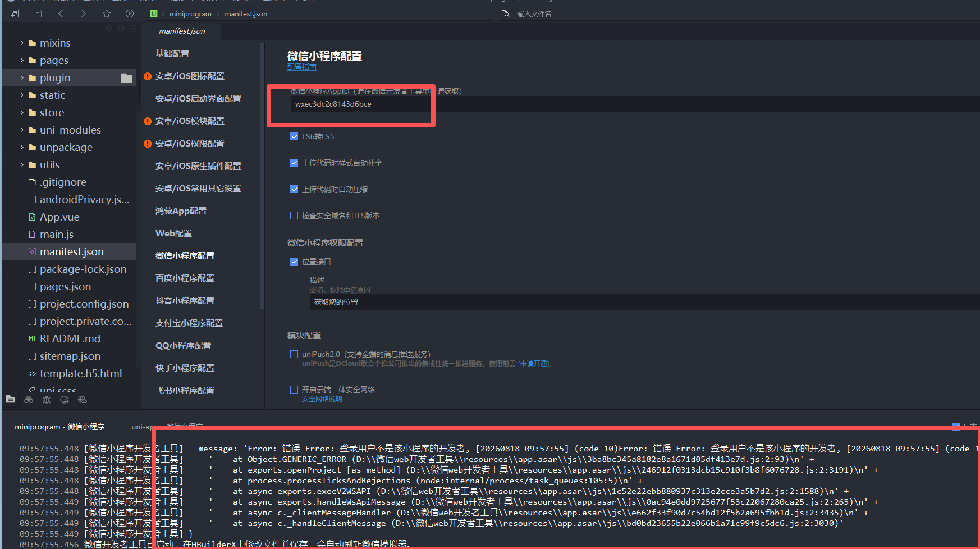The image size is (980, 549).
Task: Expand the store folder
Action: coord(22,112)
